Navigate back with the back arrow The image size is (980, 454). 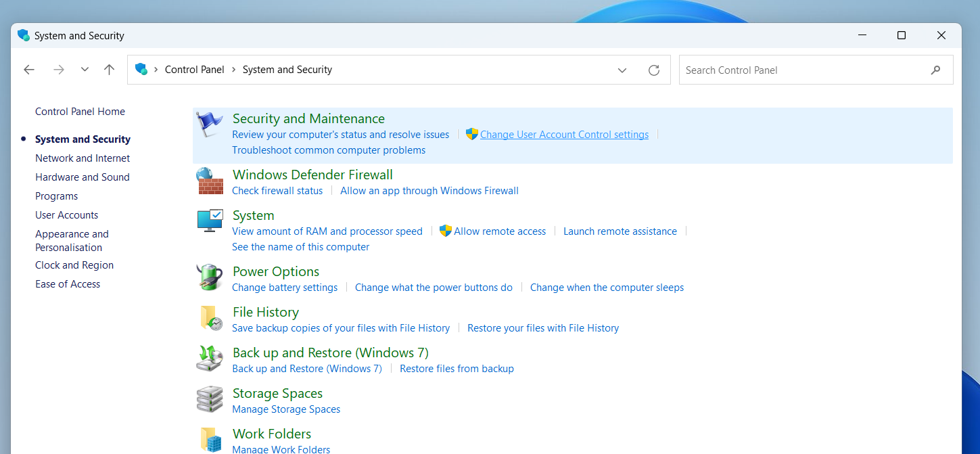pyautogui.click(x=29, y=70)
